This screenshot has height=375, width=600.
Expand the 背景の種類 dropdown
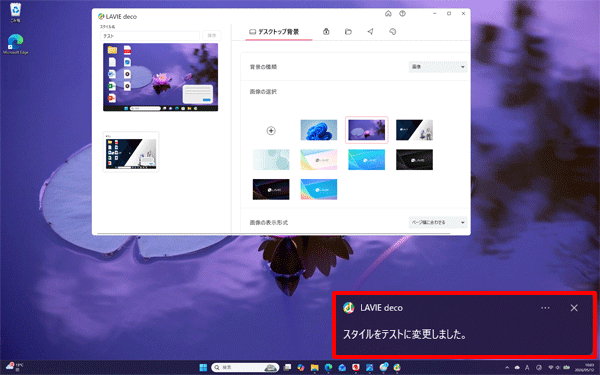438,67
